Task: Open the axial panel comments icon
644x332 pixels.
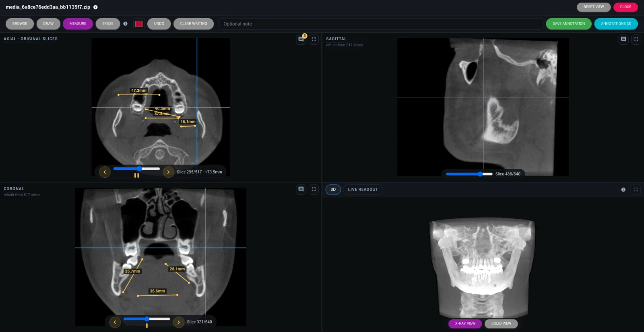Action: coord(301,39)
